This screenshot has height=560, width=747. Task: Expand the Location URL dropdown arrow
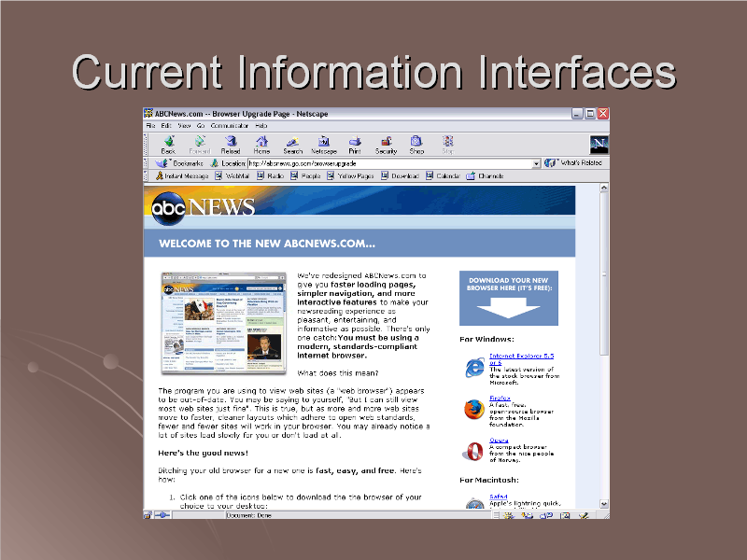[x=536, y=164]
